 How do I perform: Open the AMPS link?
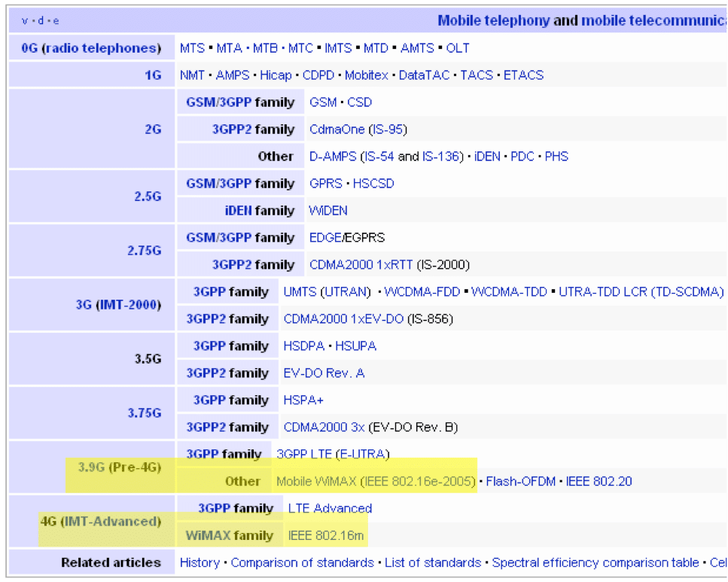point(233,75)
